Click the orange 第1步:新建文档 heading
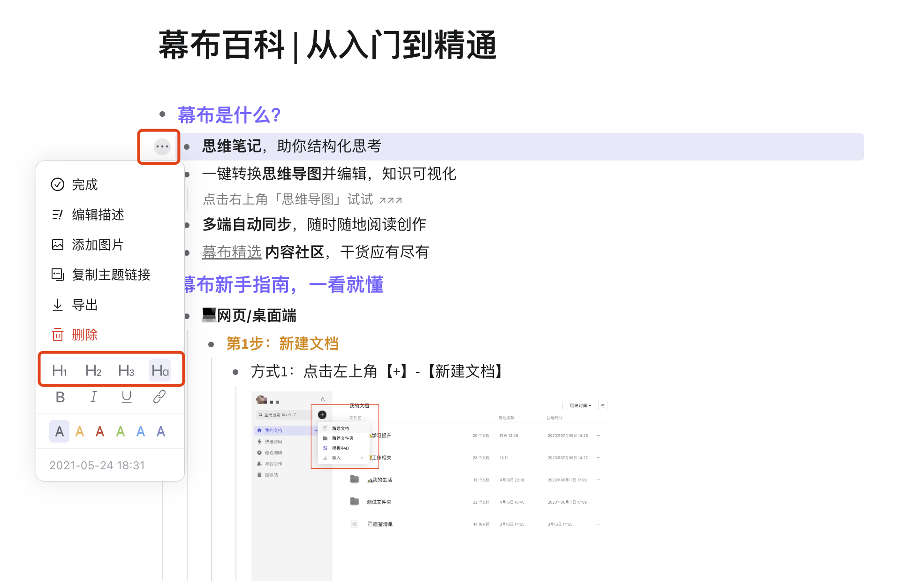The height and width of the screenshot is (581, 924). (282, 344)
